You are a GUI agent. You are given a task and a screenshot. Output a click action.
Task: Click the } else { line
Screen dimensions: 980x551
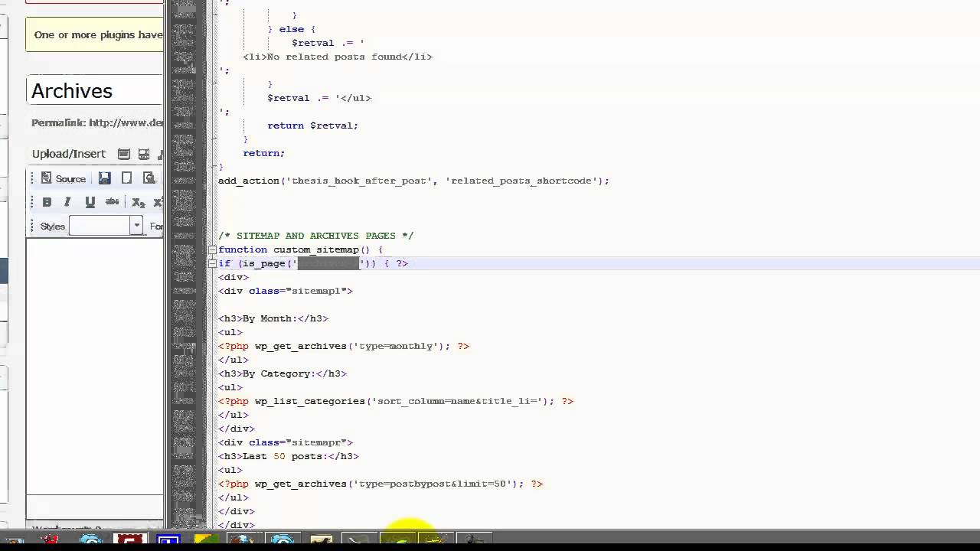(x=292, y=29)
